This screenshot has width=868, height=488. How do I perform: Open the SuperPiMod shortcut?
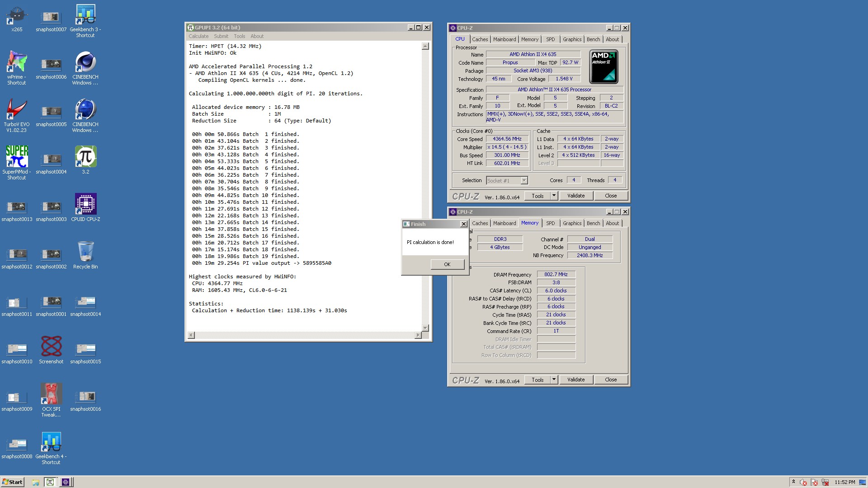tap(17, 163)
